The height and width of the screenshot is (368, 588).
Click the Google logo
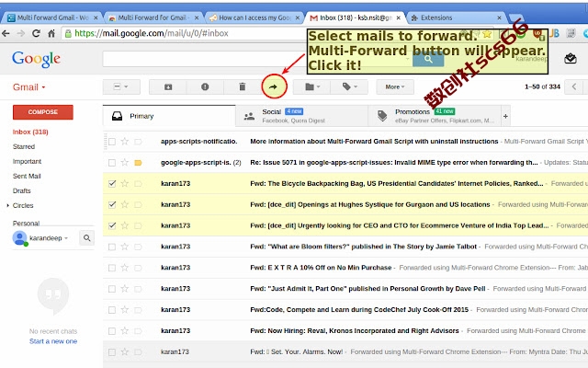pos(36,59)
